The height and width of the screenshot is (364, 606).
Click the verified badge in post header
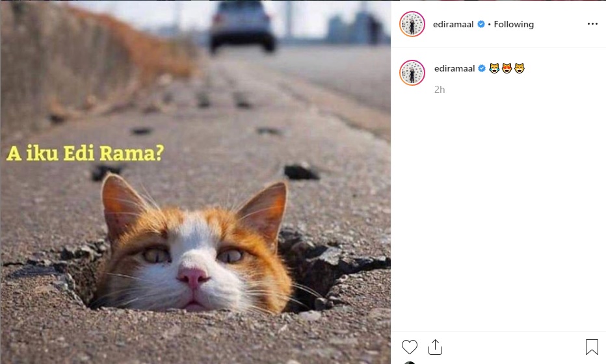pyautogui.click(x=481, y=24)
